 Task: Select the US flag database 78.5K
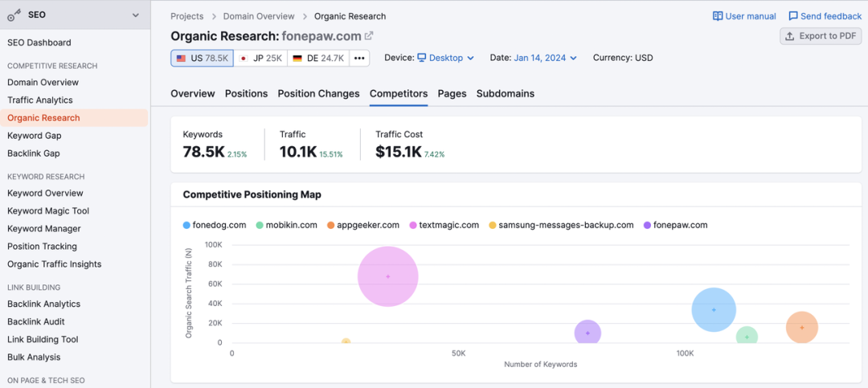[200, 58]
